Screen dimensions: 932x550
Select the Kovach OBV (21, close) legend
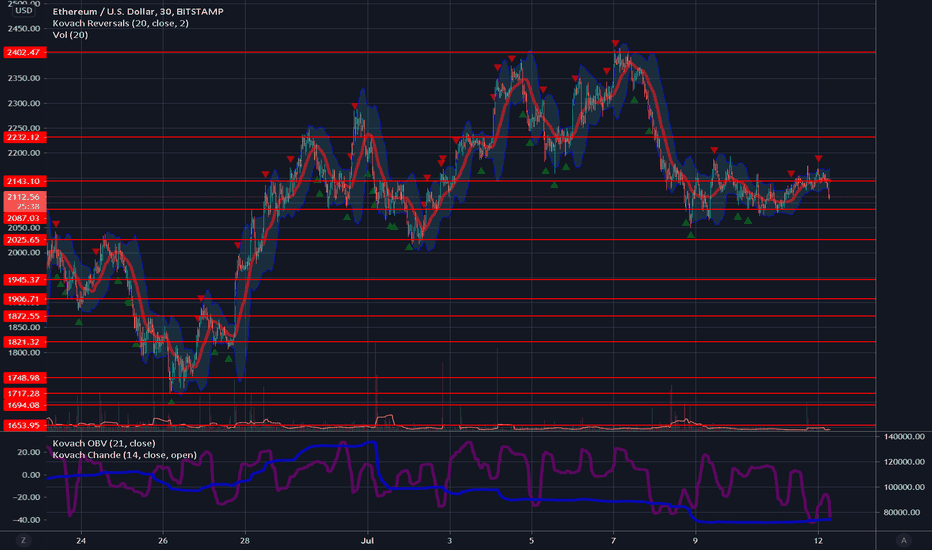tap(104, 443)
